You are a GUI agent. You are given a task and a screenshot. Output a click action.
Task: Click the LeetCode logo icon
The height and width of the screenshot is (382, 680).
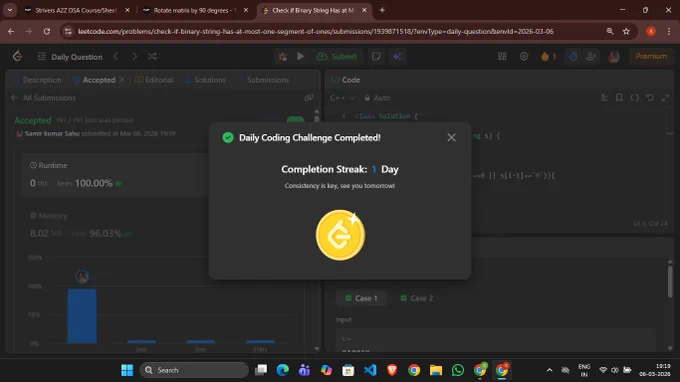(x=17, y=56)
